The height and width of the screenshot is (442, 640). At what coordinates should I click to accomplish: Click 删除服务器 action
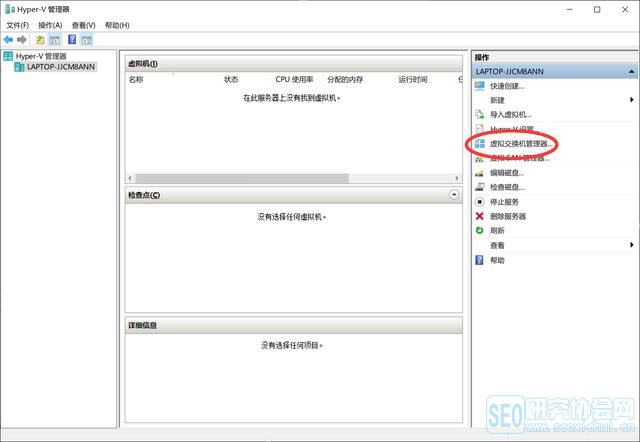click(x=508, y=216)
